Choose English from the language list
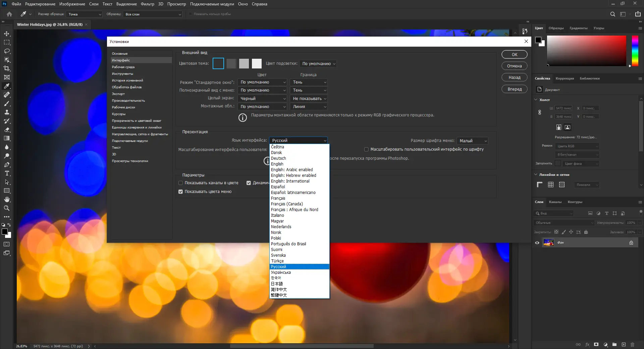 tap(277, 164)
